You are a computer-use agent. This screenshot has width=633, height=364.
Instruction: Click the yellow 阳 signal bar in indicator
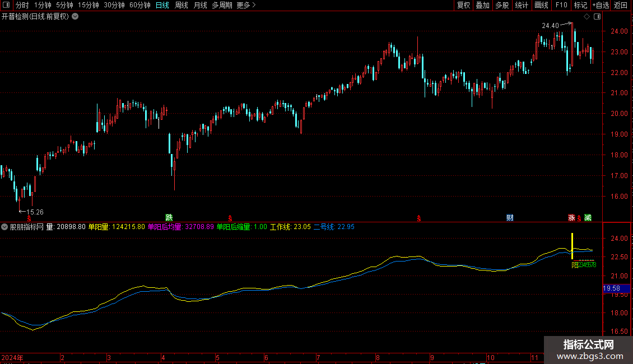(572, 246)
